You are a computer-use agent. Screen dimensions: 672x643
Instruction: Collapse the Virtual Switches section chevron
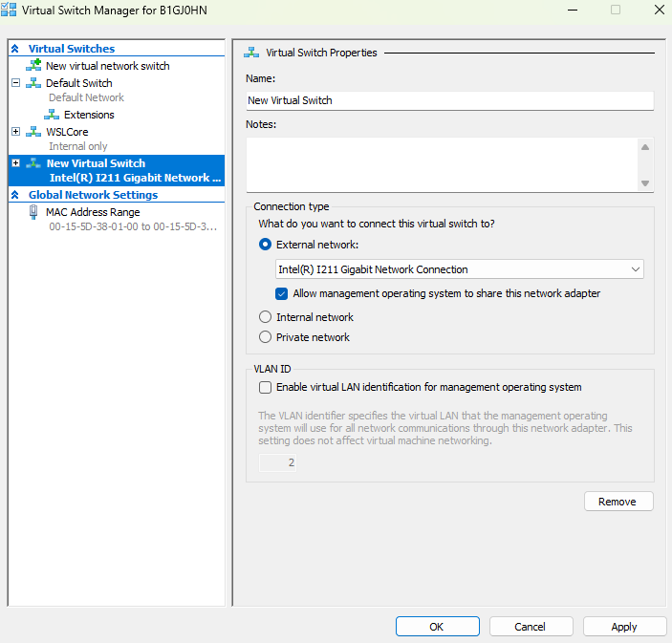pyautogui.click(x=14, y=49)
